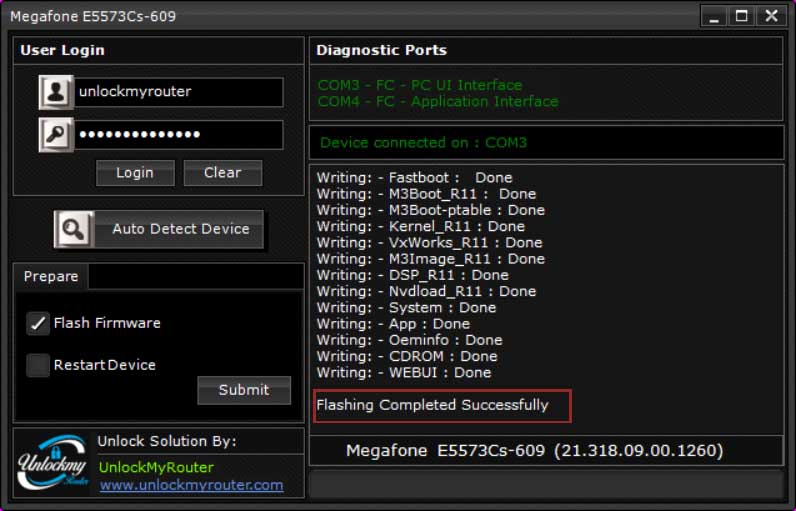This screenshot has width=796, height=511.
Task: Close the Megafone E5573Cs-609 window
Action: pyautogui.click(x=771, y=16)
